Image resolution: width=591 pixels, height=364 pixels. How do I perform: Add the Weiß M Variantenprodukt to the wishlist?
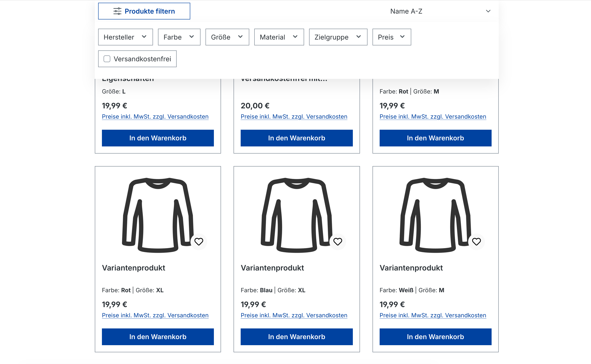[476, 241]
